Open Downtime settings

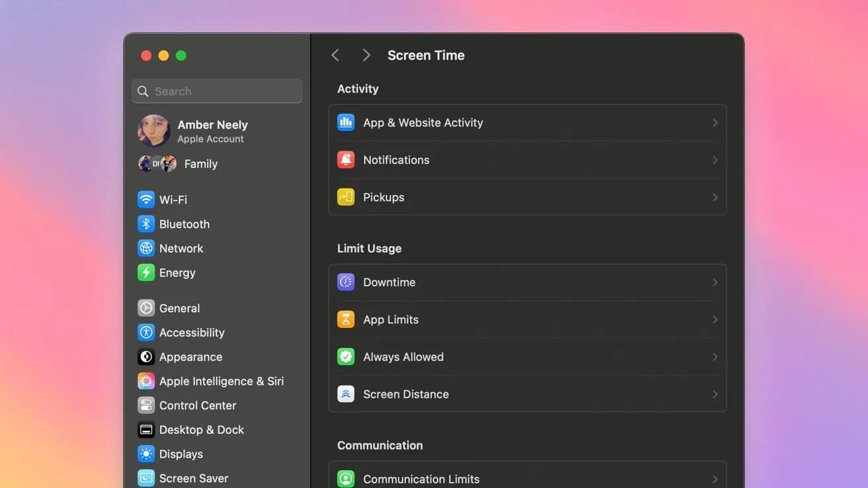click(389, 282)
